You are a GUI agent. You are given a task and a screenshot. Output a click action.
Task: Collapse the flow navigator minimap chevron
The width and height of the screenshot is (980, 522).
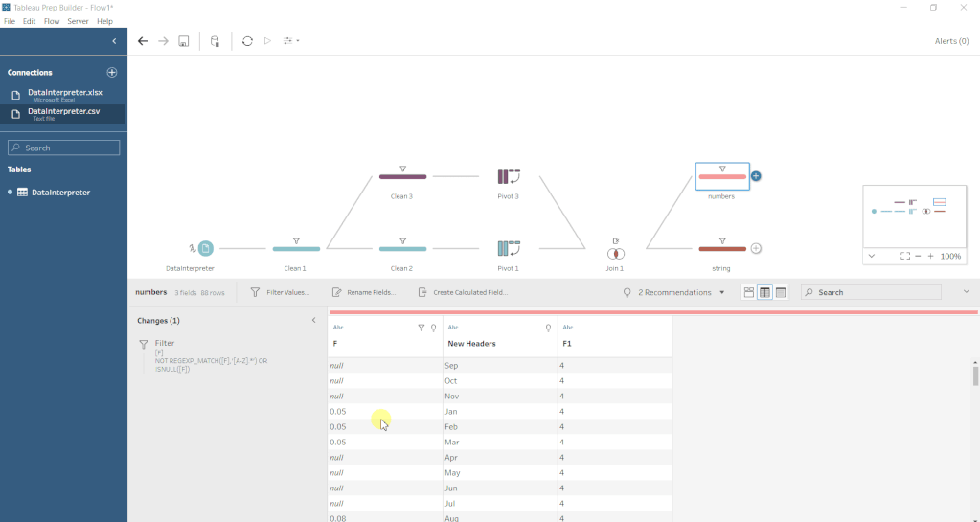(x=871, y=257)
